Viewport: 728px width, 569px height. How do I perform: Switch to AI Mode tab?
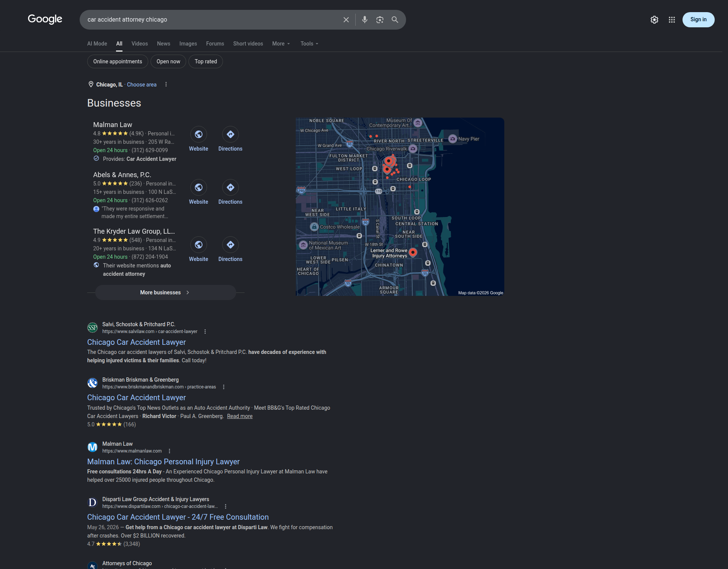[x=97, y=44]
